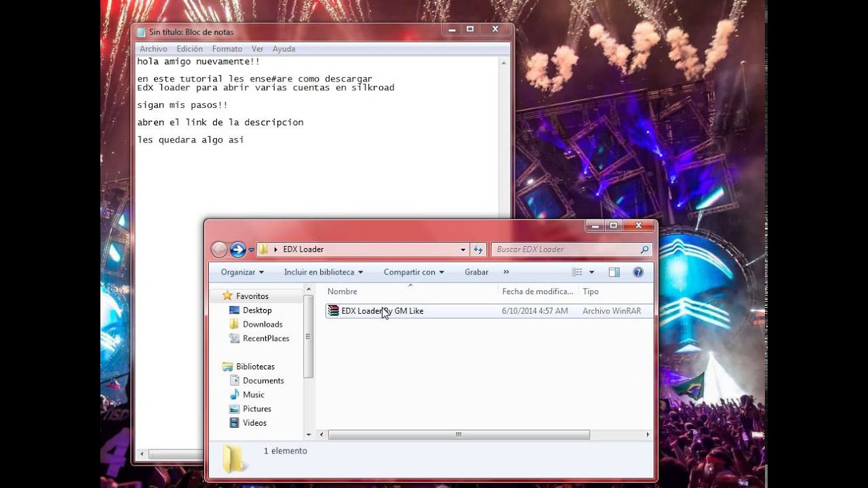Image resolution: width=868 pixels, height=488 pixels.
Task: Open the address bar history dropdown arrow
Action: 463,249
